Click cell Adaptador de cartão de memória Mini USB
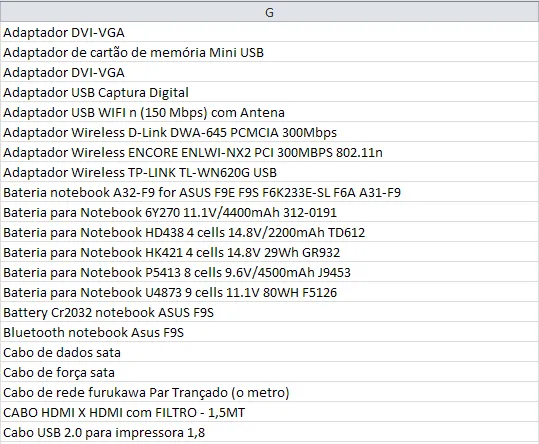 click(270, 52)
